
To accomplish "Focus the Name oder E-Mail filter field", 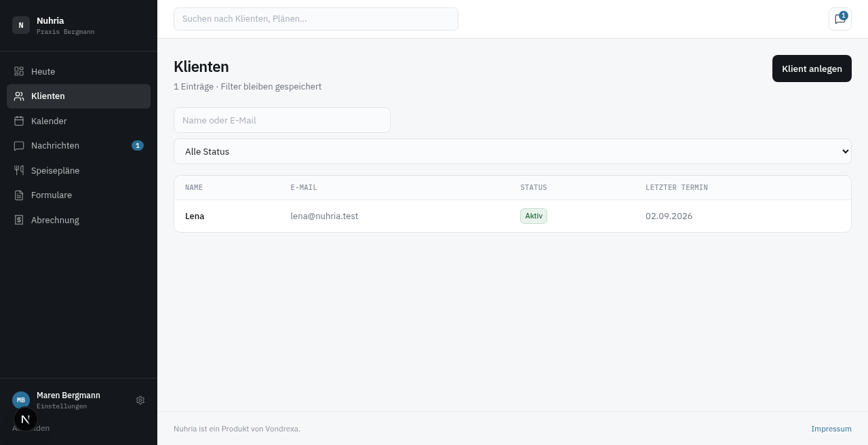I will (x=282, y=120).
